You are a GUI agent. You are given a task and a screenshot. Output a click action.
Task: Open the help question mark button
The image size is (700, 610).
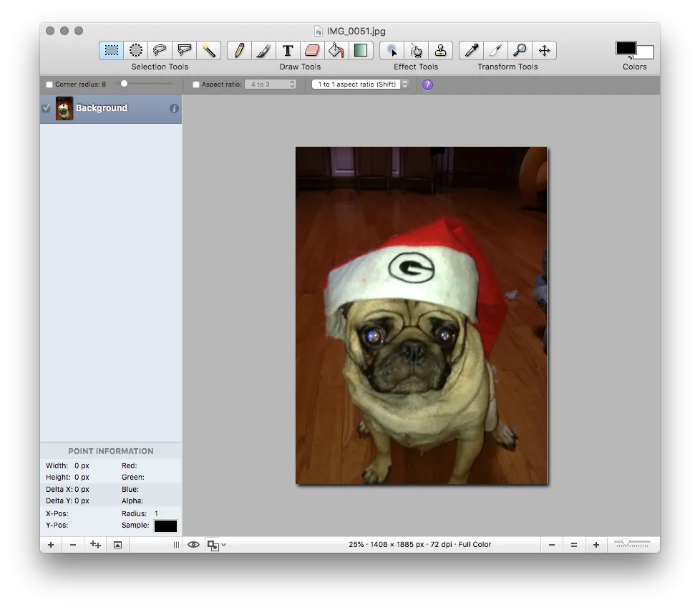(x=427, y=84)
